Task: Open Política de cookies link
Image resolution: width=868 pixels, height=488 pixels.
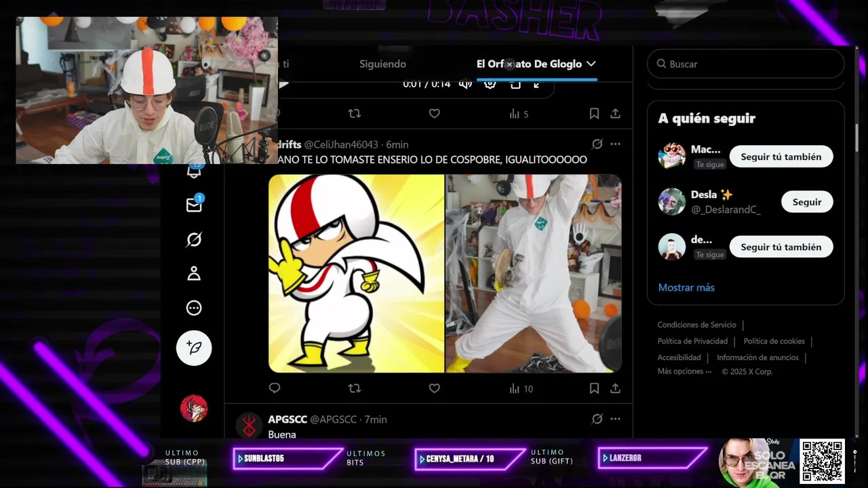Action: coord(774,341)
